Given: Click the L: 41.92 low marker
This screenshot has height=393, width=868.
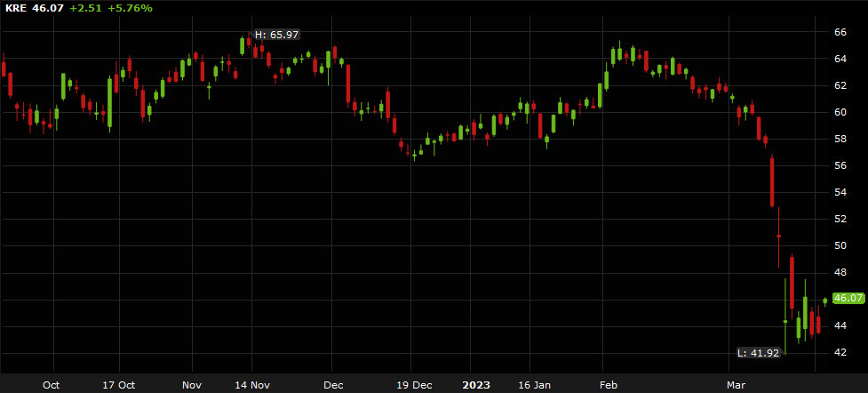Looking at the screenshot, I should (x=759, y=353).
